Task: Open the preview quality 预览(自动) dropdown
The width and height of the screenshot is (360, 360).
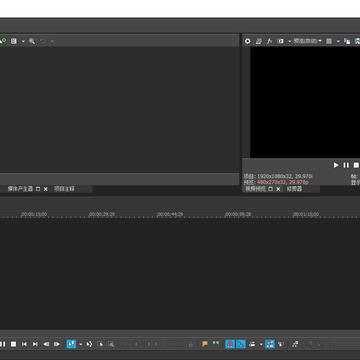Action: point(307,41)
